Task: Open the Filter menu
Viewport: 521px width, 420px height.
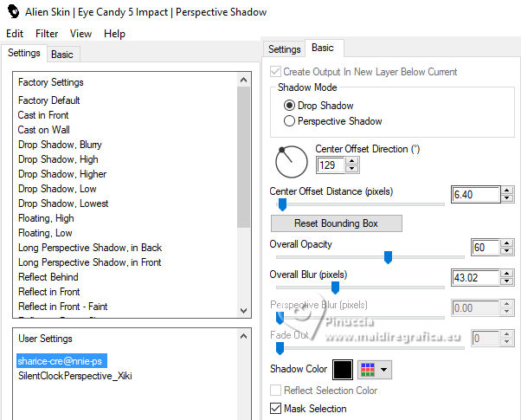Action: (47, 34)
